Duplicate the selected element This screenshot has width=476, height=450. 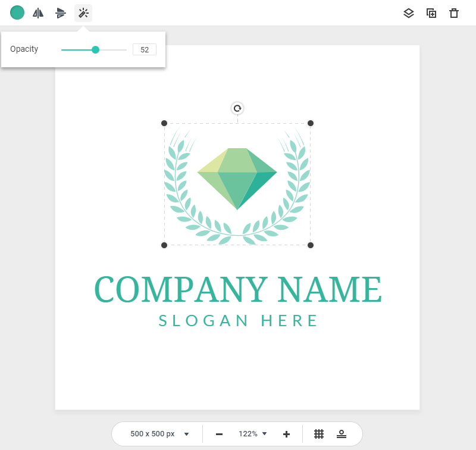click(431, 13)
